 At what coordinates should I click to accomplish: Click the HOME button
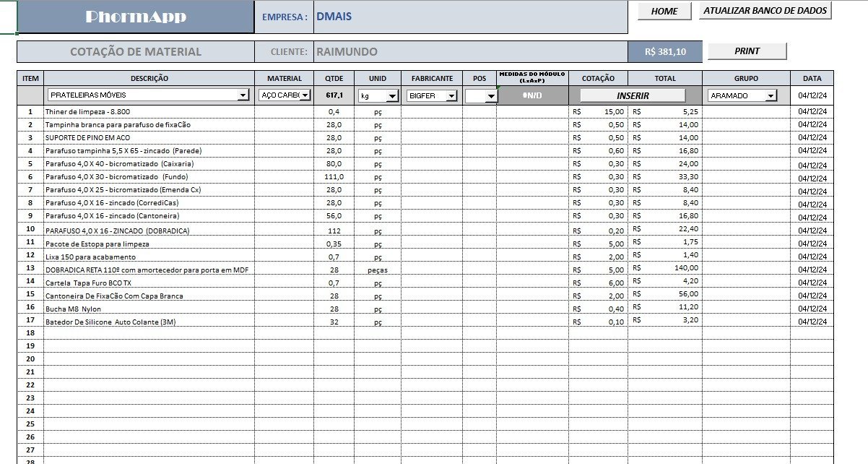coord(664,12)
